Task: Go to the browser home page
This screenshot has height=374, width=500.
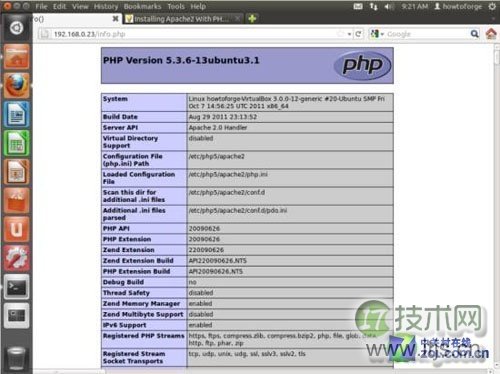Action: [x=491, y=34]
